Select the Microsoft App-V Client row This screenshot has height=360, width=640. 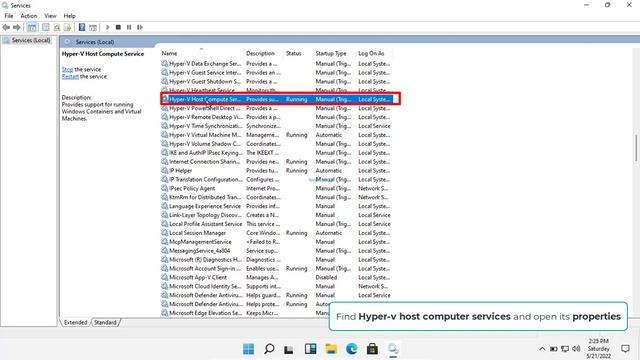(x=276, y=278)
